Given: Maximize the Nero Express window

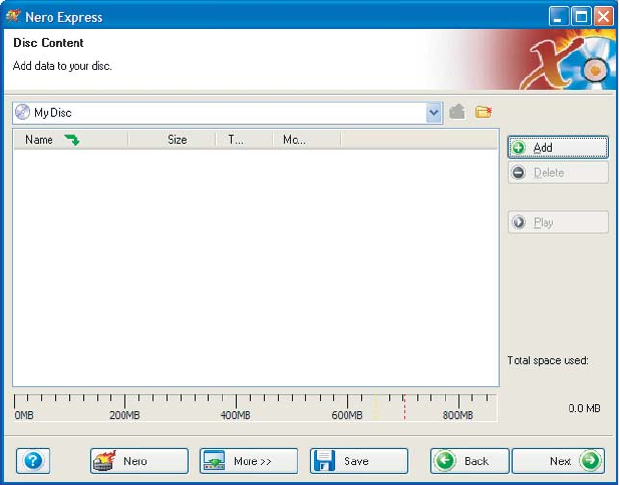Looking at the screenshot, I should pyautogui.click(x=581, y=17).
